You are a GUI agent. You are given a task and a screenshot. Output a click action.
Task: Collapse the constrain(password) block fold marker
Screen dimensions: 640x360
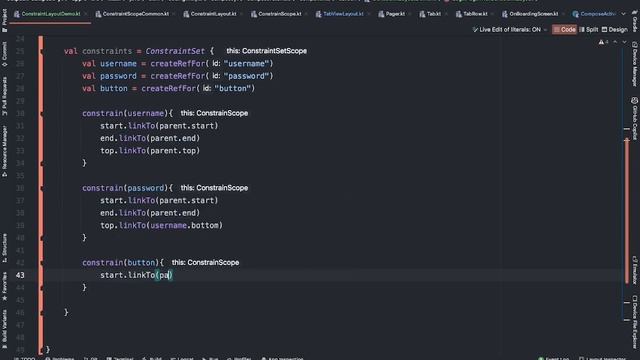(x=42, y=188)
